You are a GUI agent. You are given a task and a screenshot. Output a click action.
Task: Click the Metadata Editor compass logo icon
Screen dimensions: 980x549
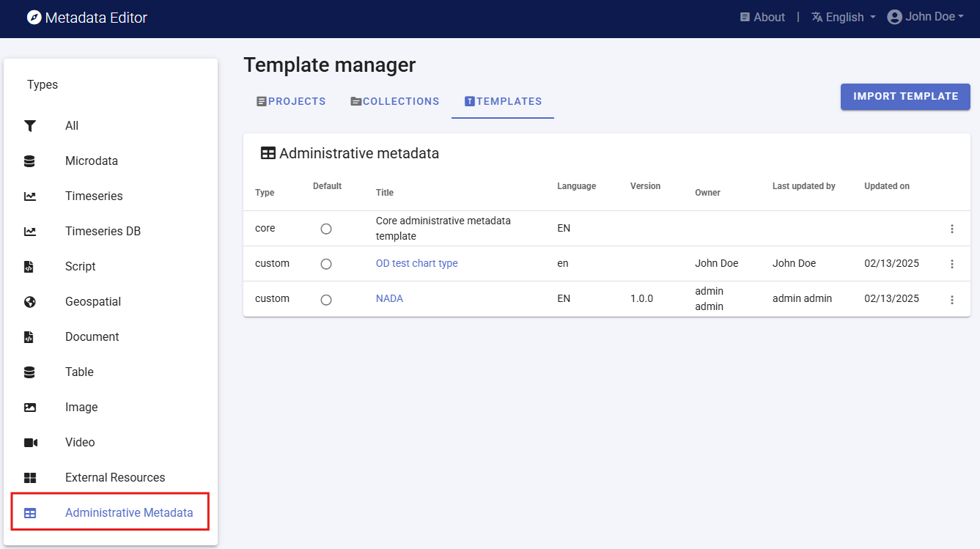pos(34,18)
